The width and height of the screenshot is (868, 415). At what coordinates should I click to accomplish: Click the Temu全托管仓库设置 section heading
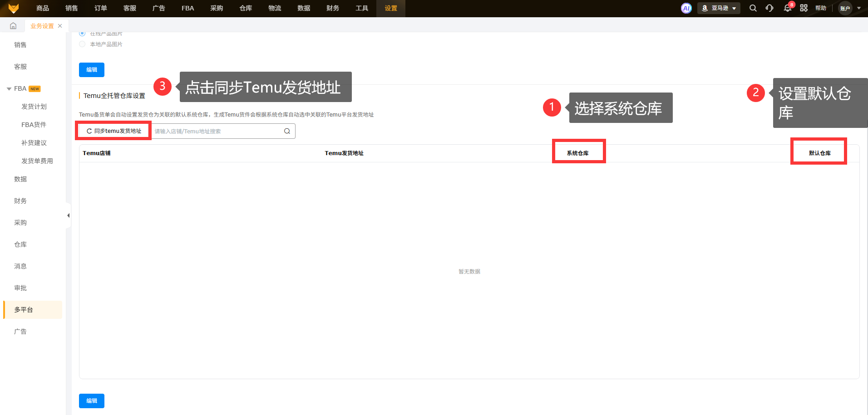(114, 96)
